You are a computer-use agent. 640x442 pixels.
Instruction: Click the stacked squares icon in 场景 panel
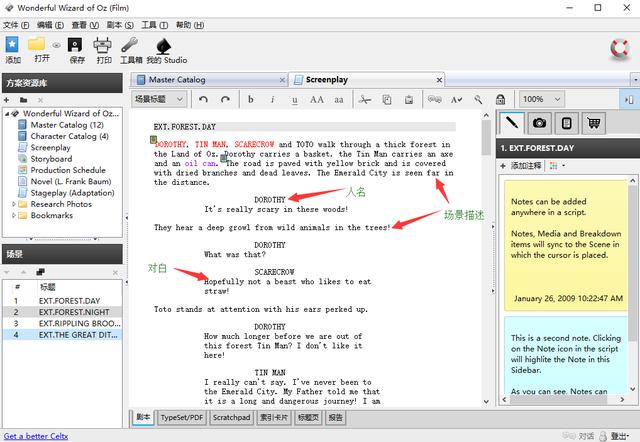[40, 272]
